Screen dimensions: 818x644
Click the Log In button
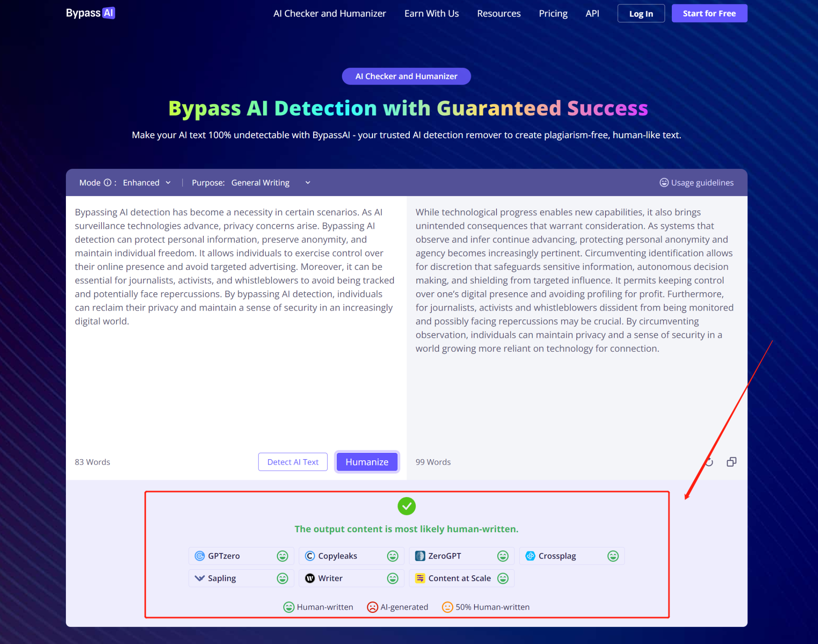click(641, 14)
